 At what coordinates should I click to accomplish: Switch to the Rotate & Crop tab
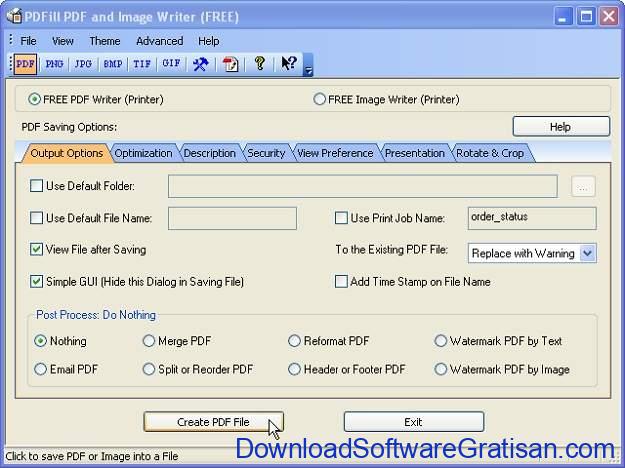[490, 153]
